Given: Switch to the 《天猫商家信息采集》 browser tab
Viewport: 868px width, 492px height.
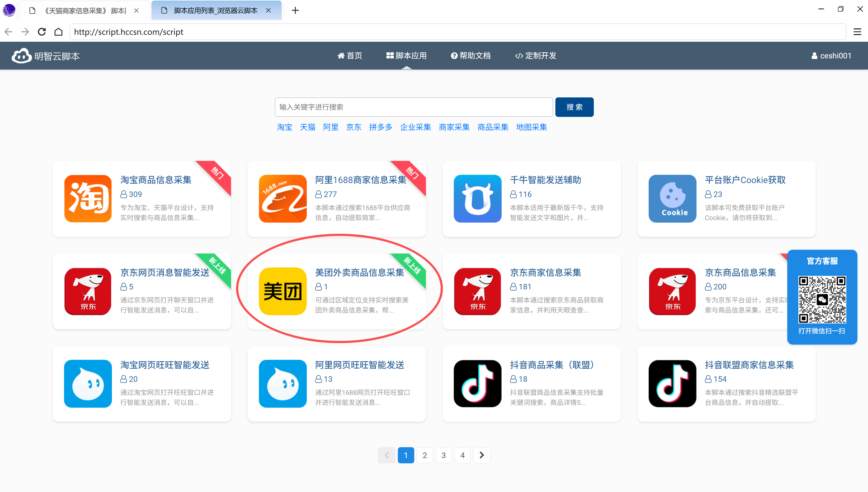Looking at the screenshot, I should point(85,11).
